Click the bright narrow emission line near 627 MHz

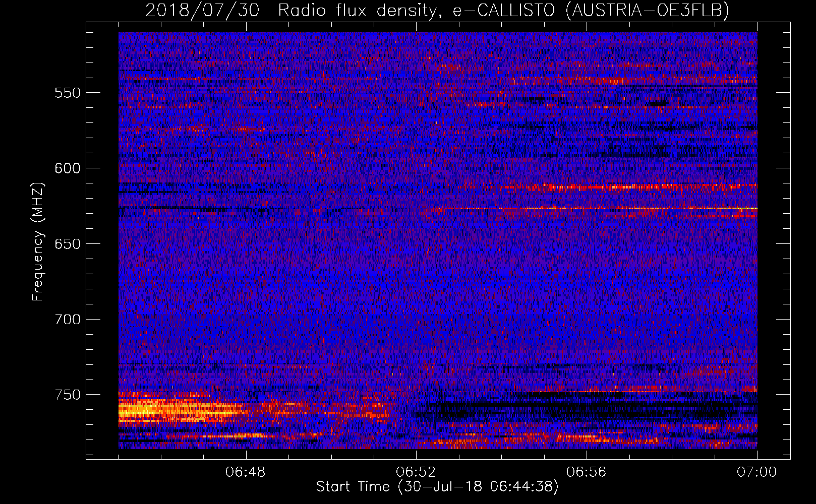point(595,208)
